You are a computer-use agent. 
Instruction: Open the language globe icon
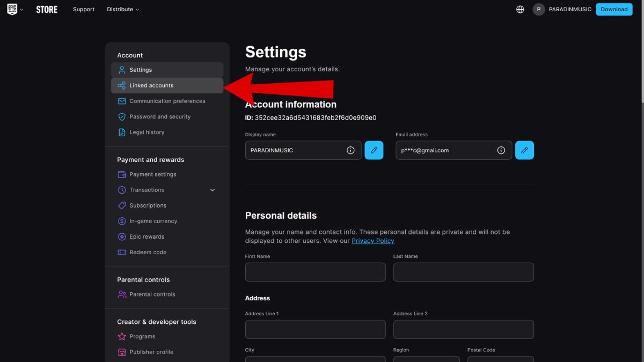pos(520,9)
